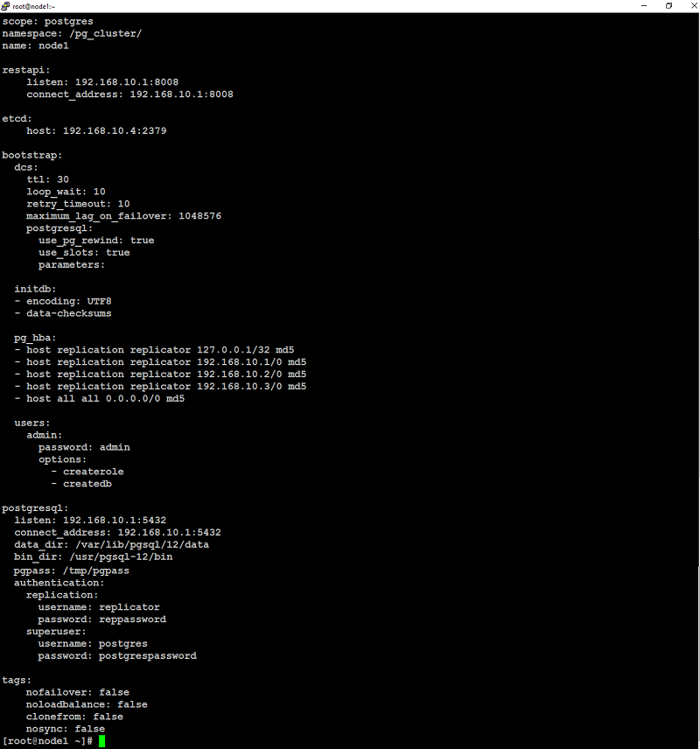Click the PuTTY icon in title bar
Screen dimensions: 700x749
click(5, 6)
